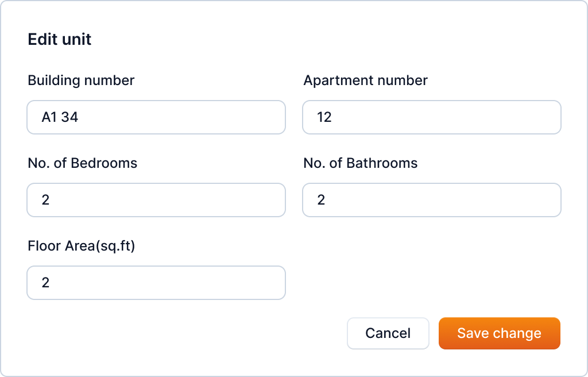The height and width of the screenshot is (377, 588).
Task: Click the "No. of Bathrooms" label
Action: [x=360, y=163]
